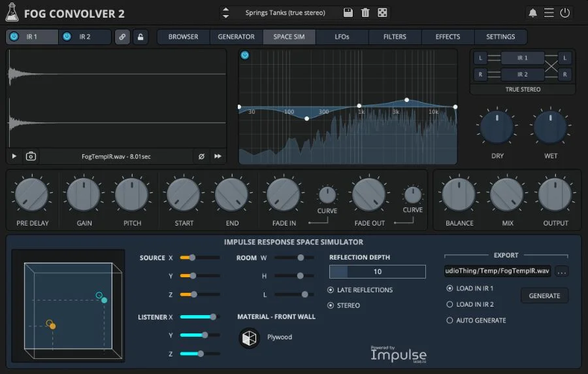Toggle the phase invert icon
The height and width of the screenshot is (374, 588).
(201, 156)
